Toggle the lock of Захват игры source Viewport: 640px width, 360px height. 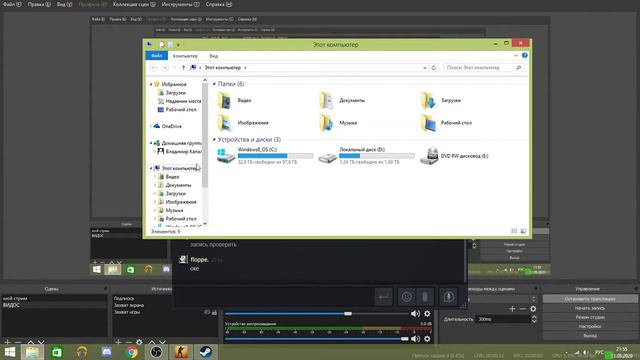214,312
